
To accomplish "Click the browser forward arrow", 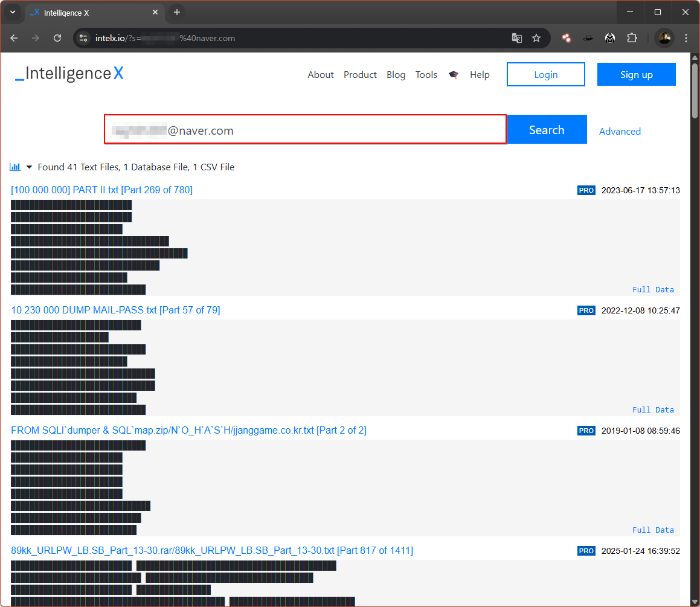I will [x=35, y=39].
